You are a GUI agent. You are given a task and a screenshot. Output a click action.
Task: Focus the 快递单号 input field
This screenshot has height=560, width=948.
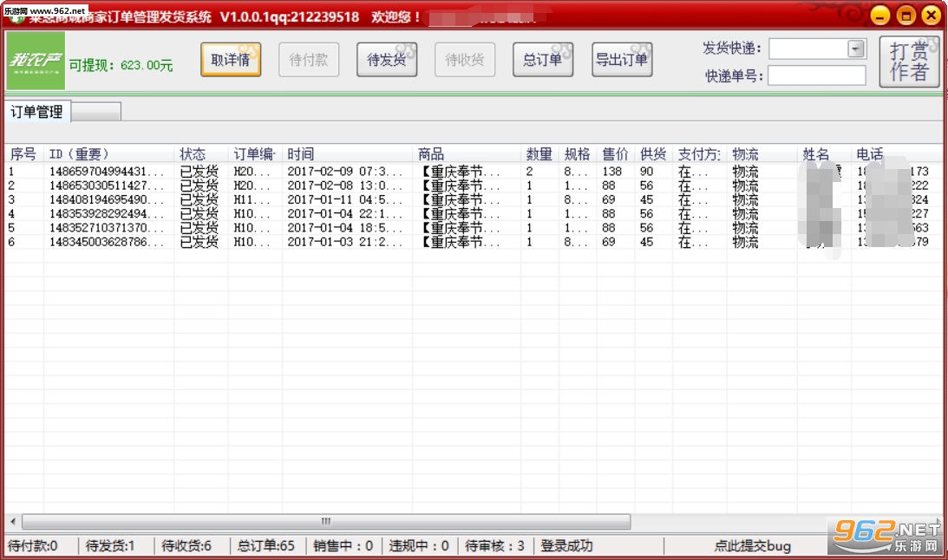[817, 75]
